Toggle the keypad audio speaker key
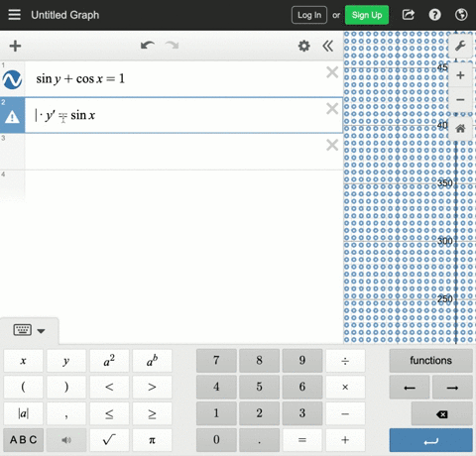The height and width of the screenshot is (456, 476). (x=66, y=440)
